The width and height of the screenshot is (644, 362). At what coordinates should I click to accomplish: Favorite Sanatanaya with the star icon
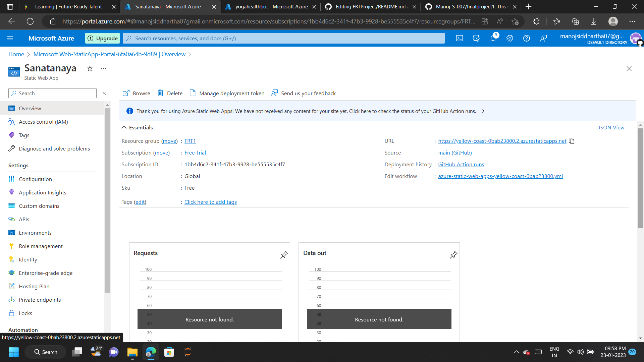pyautogui.click(x=90, y=69)
